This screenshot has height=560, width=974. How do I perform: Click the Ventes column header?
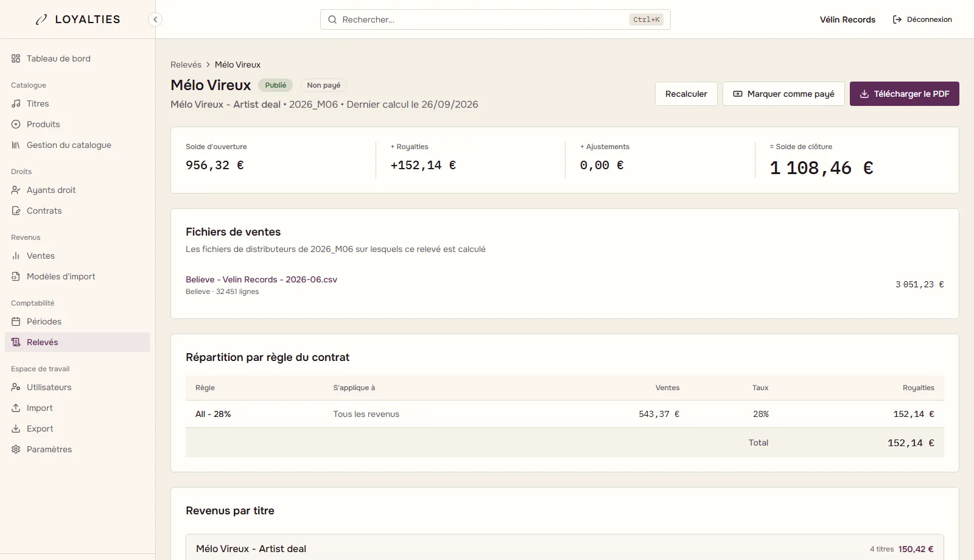coord(667,388)
